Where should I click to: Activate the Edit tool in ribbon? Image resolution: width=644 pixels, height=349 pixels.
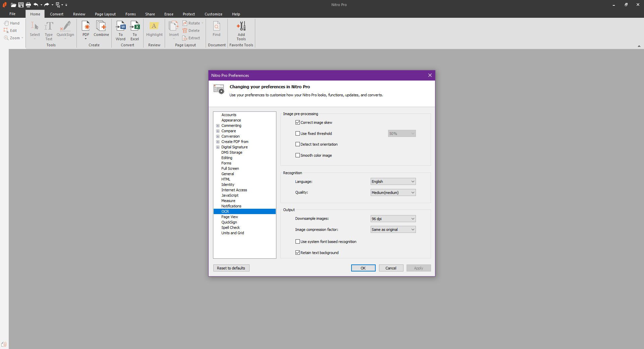point(10,31)
